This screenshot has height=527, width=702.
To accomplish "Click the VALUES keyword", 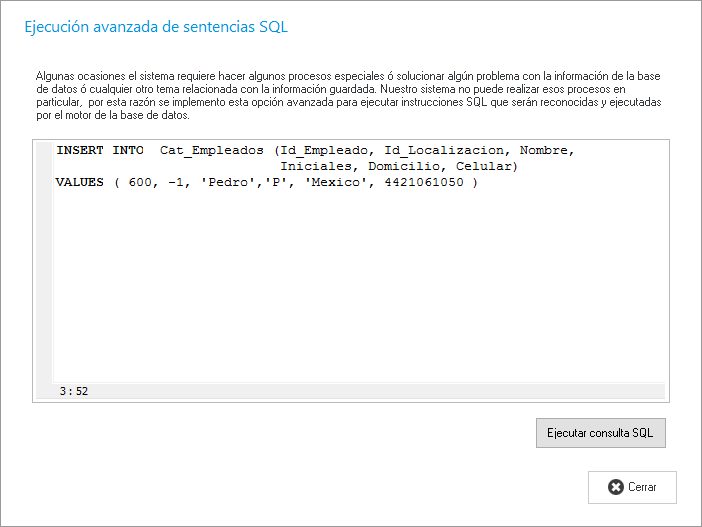I will click(80, 183).
